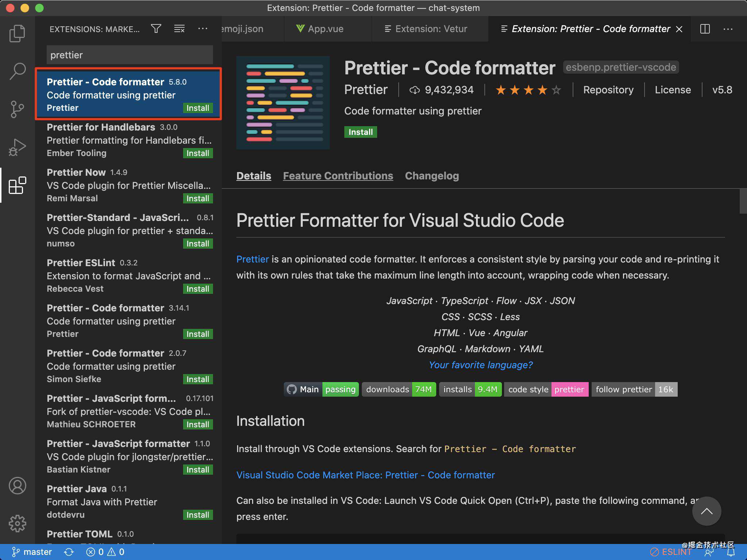Synchronize changes in status bar
This screenshot has height=560, width=747.
69,552
